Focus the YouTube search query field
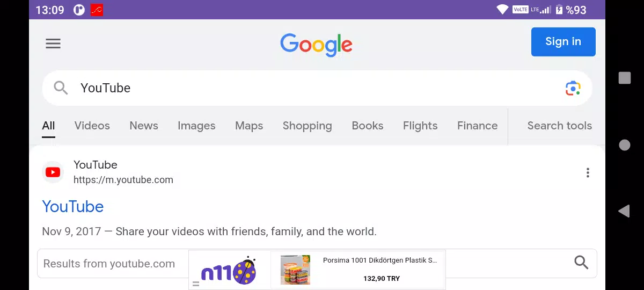The height and width of the screenshot is (290, 644). [x=317, y=88]
